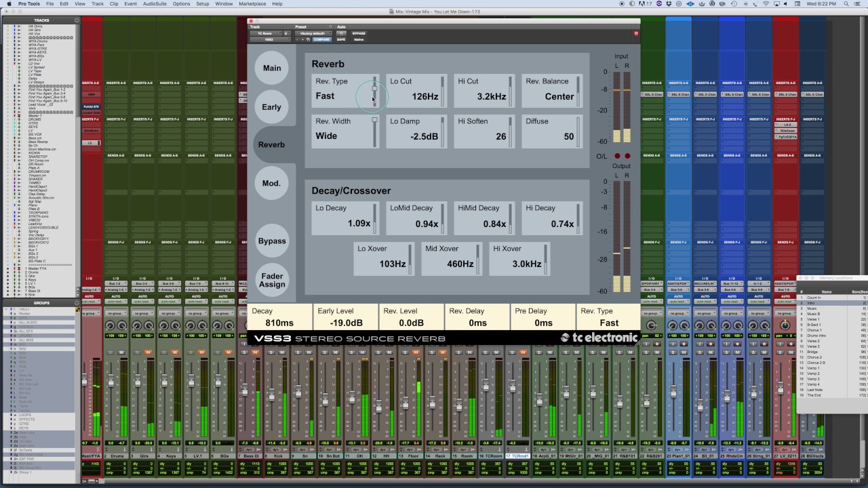Viewport: 868px width, 488px height.
Task: Adjust the Rev. Type fader in Reverb section
Action: pyautogui.click(x=374, y=91)
